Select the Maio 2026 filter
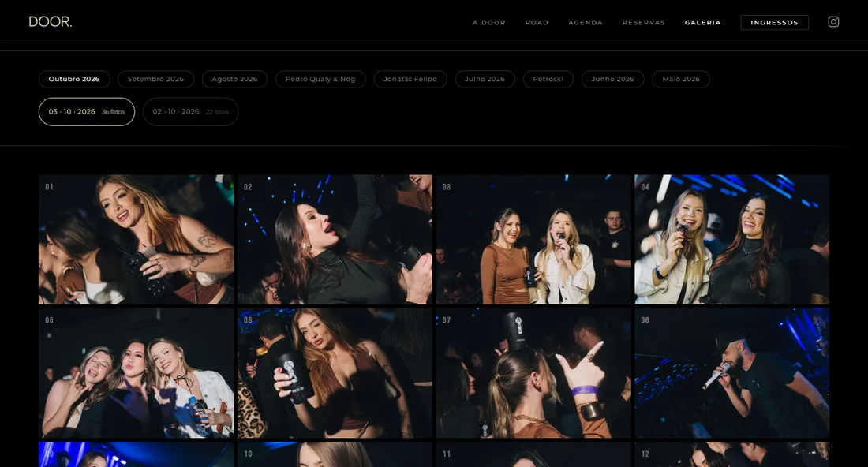The height and width of the screenshot is (467, 868). 681,79
